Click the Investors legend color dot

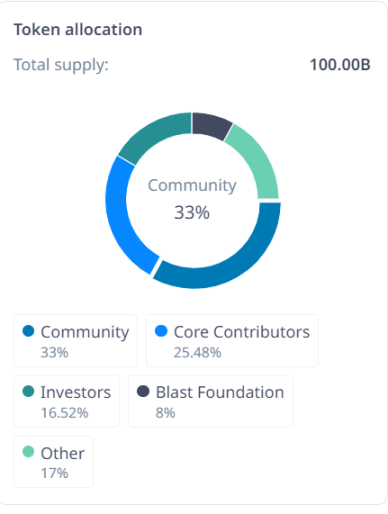coord(28,391)
